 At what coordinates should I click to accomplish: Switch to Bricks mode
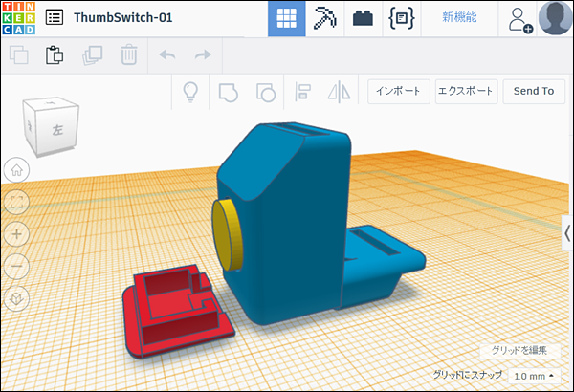(x=363, y=18)
